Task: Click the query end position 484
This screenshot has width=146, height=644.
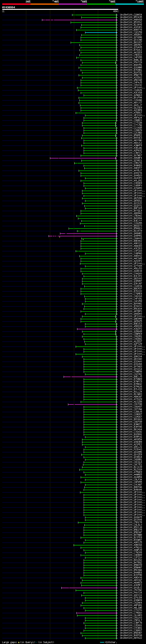Action: (x=115, y=11)
